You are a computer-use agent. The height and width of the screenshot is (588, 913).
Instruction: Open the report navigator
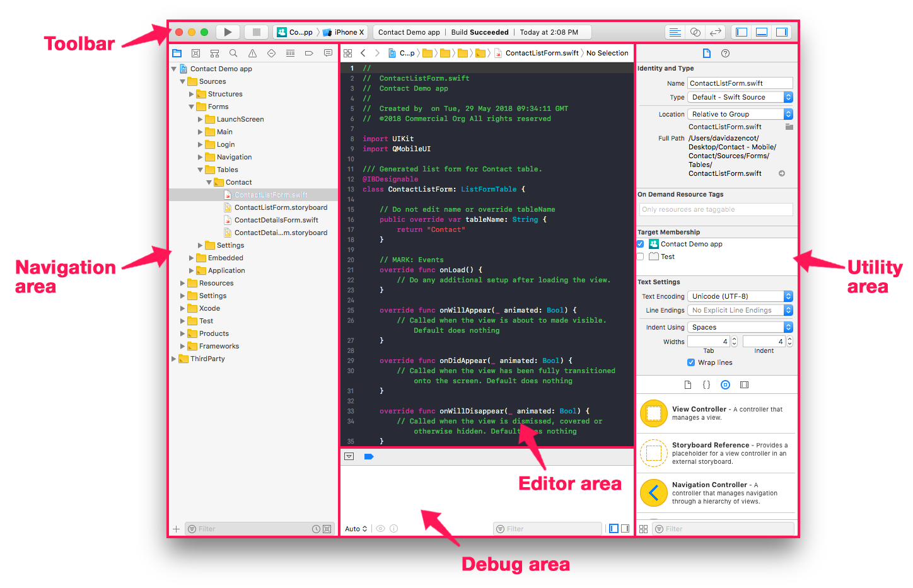[x=328, y=54]
